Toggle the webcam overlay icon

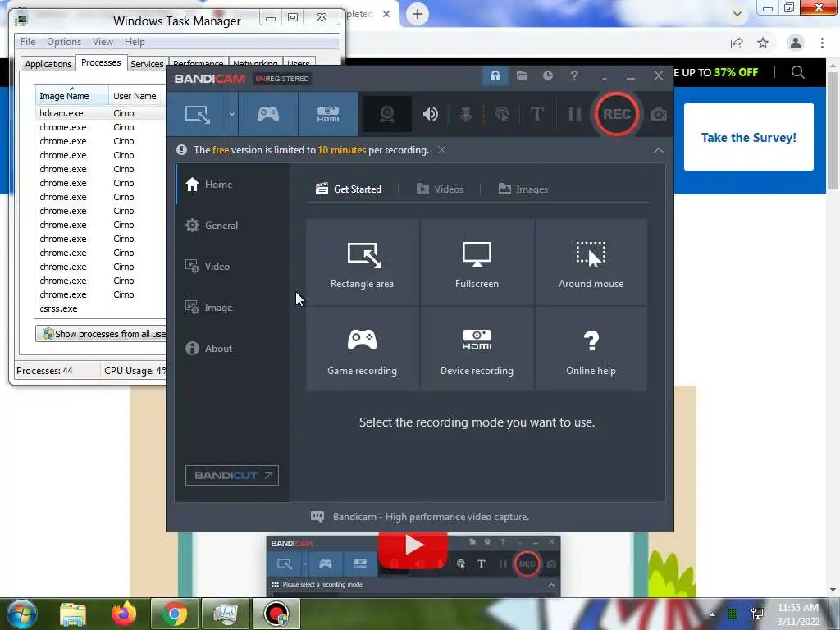(387, 114)
